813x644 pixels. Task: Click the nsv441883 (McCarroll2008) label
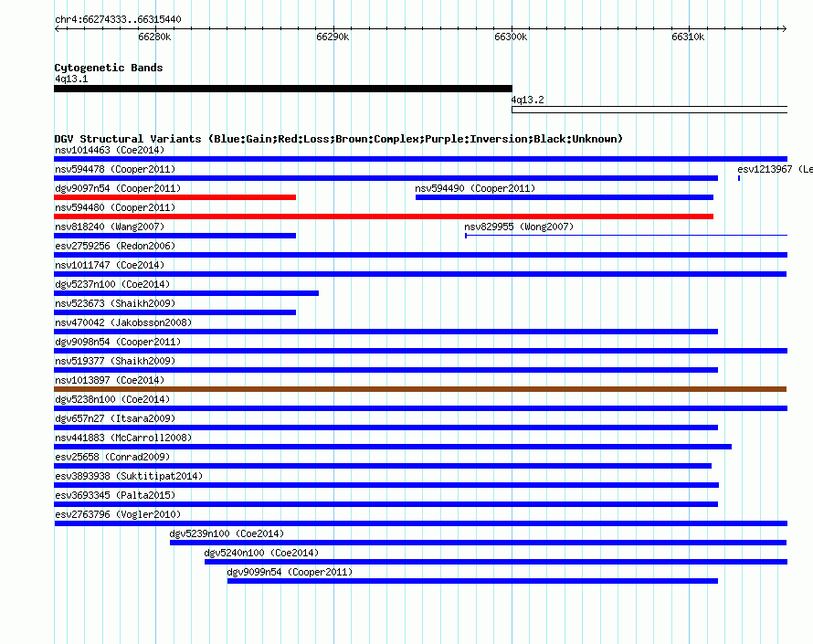coord(123,438)
